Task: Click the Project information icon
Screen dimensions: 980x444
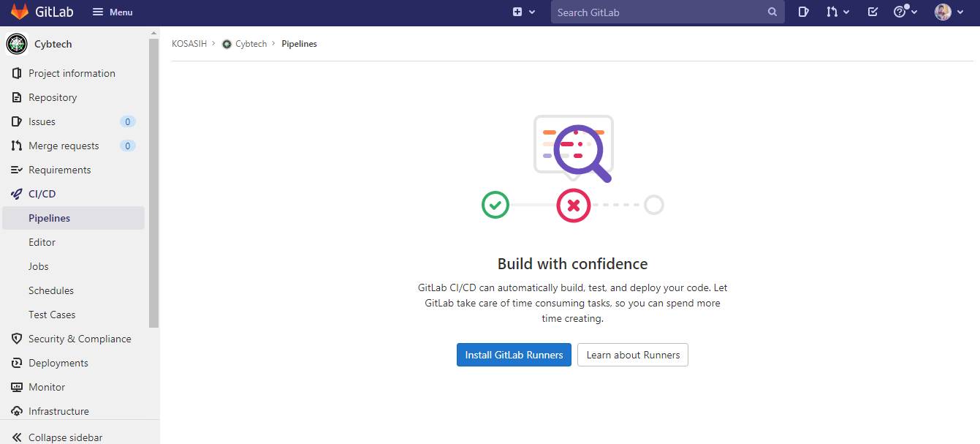Action: pos(17,73)
